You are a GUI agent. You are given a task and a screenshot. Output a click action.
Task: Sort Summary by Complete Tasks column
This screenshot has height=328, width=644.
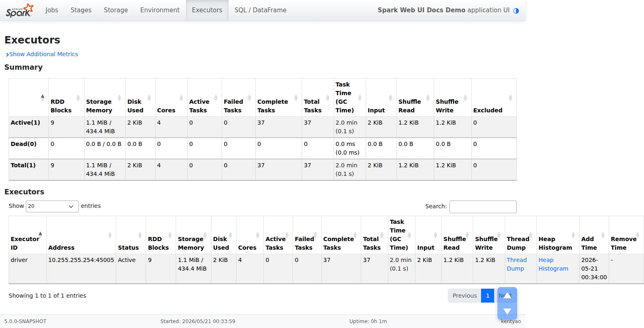click(279, 98)
